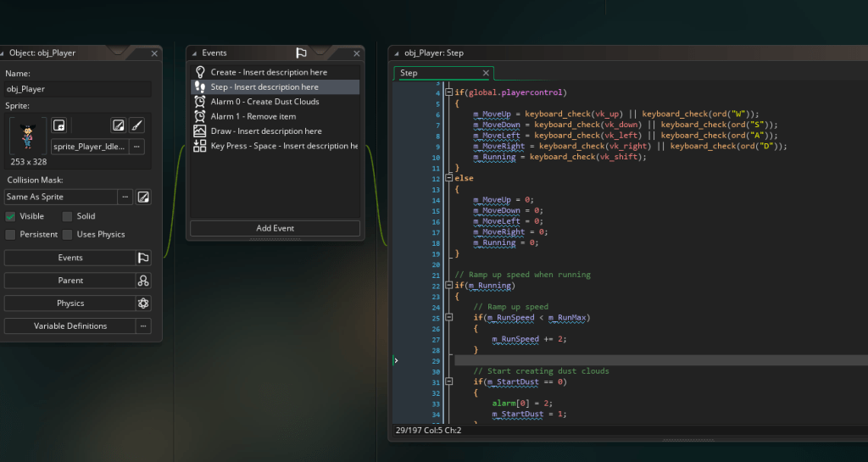Image resolution: width=868 pixels, height=462 pixels.
Task: Click the Parent hierarchy icon
Action: click(143, 281)
